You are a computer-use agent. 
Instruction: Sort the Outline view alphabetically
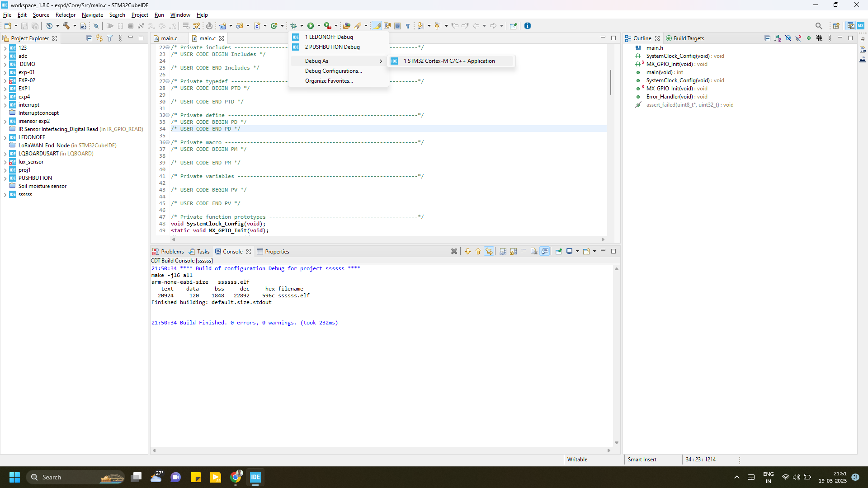(778, 38)
